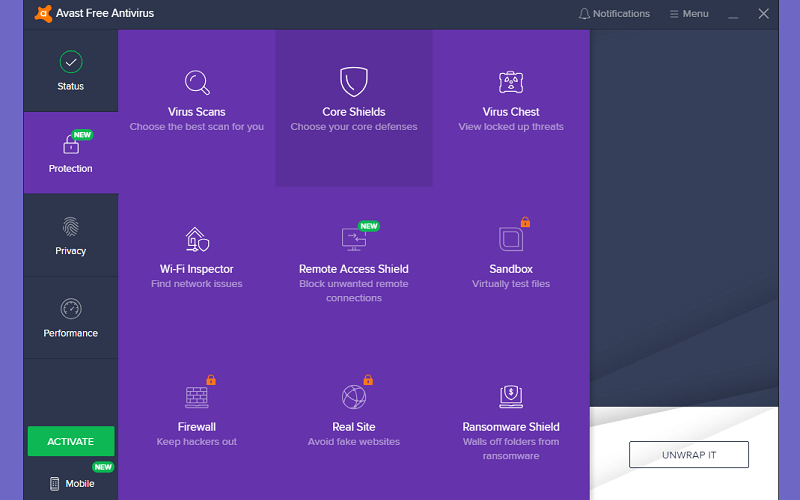800x500 pixels.
Task: Switch to the Protection section label
Action: [x=70, y=168]
